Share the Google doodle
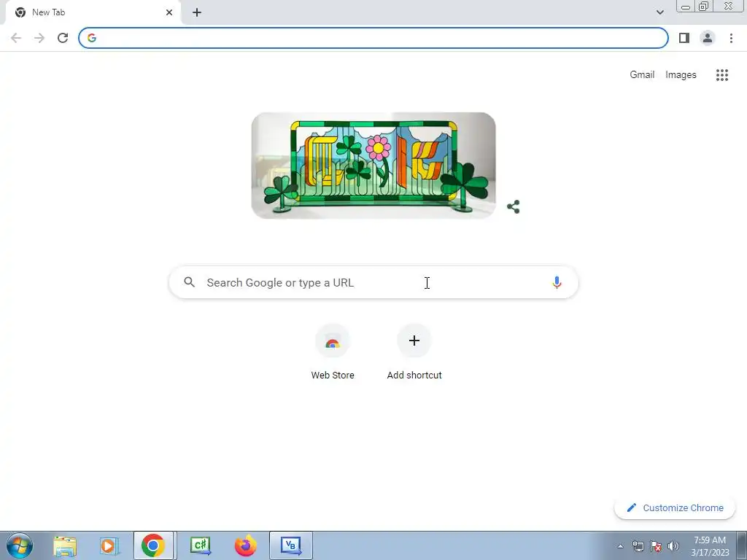 click(x=513, y=206)
